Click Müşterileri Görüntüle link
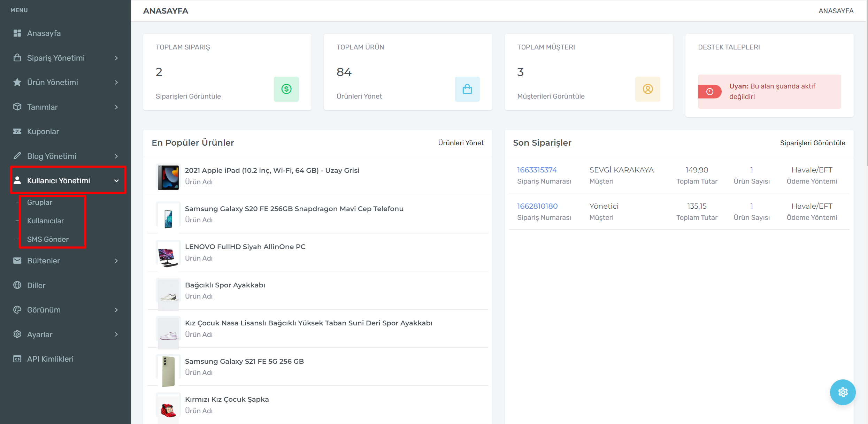The image size is (868, 424). click(x=551, y=96)
